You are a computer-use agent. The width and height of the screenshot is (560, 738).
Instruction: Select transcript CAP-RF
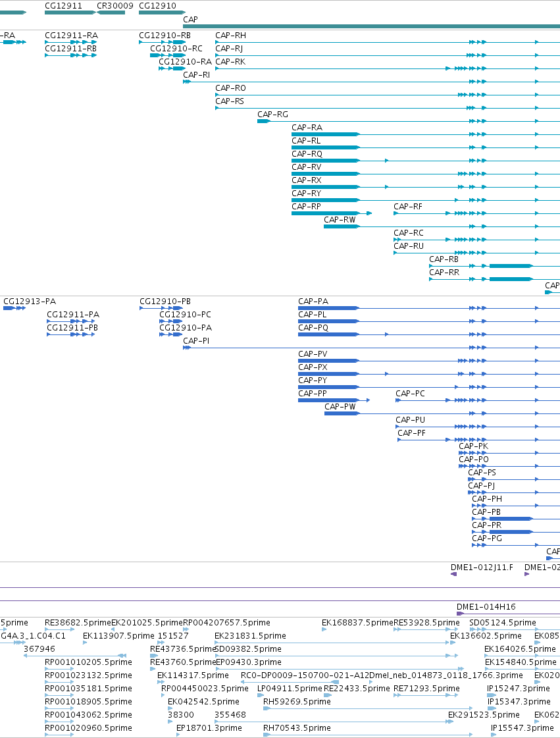pos(476,214)
